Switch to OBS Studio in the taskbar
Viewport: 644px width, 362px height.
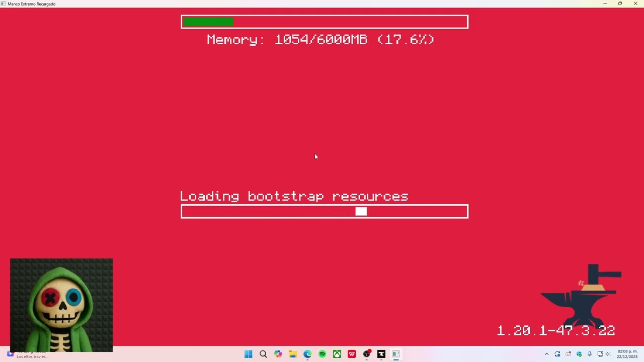coord(367,354)
